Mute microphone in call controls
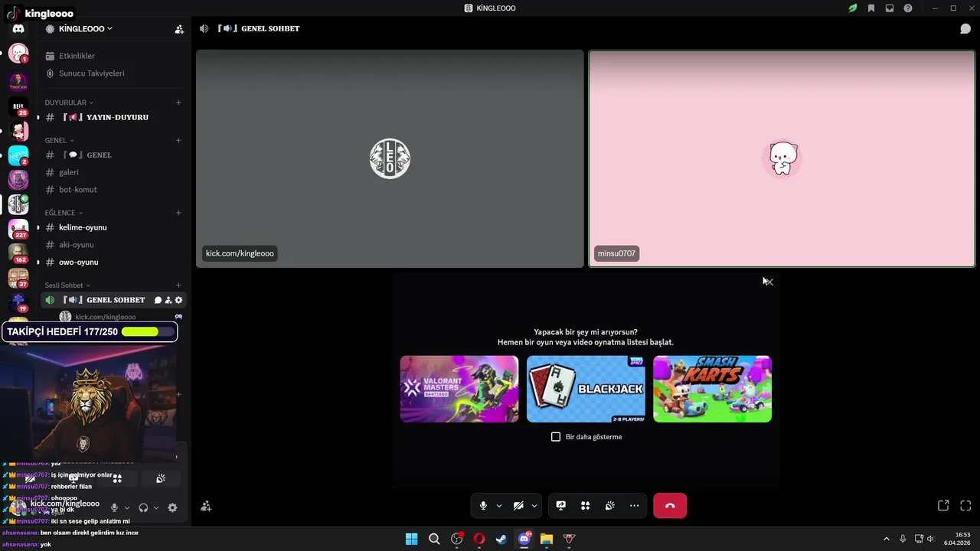The width and height of the screenshot is (980, 551). click(x=483, y=506)
